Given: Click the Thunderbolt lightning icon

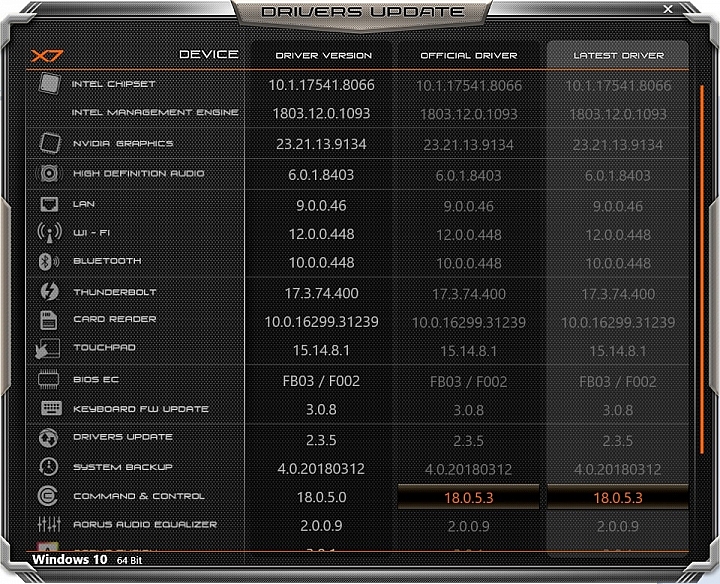Looking at the screenshot, I should [49, 292].
